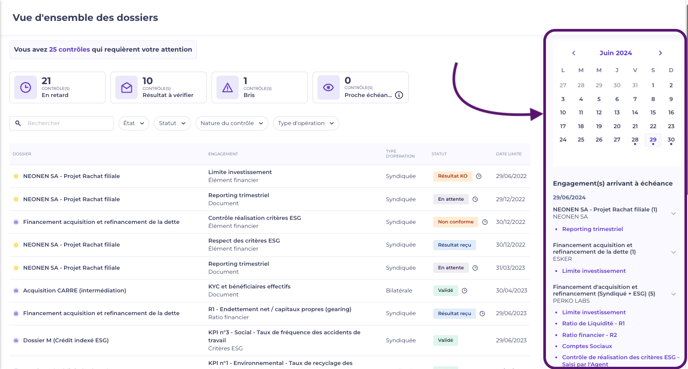This screenshot has height=369, width=688.
Task: Select the En retard controls card
Action: click(57, 87)
